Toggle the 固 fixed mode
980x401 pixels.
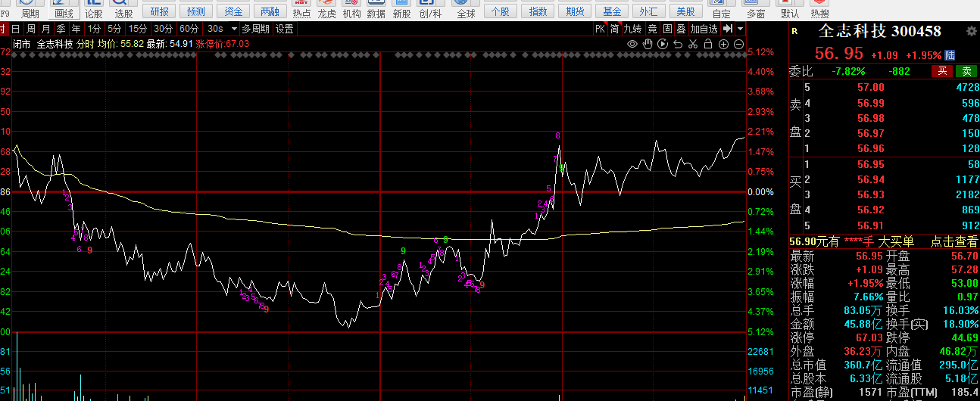tap(667, 29)
